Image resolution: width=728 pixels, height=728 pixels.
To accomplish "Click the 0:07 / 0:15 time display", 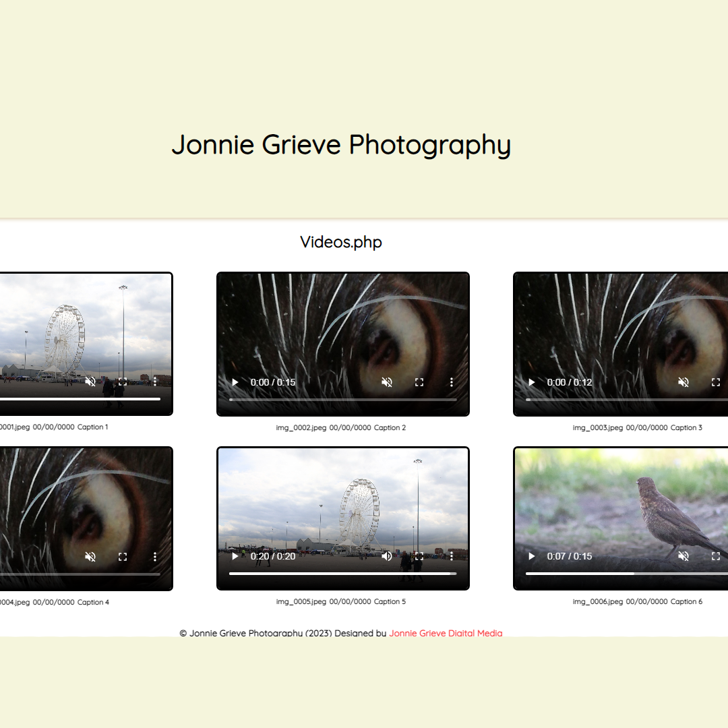I will pos(570,556).
